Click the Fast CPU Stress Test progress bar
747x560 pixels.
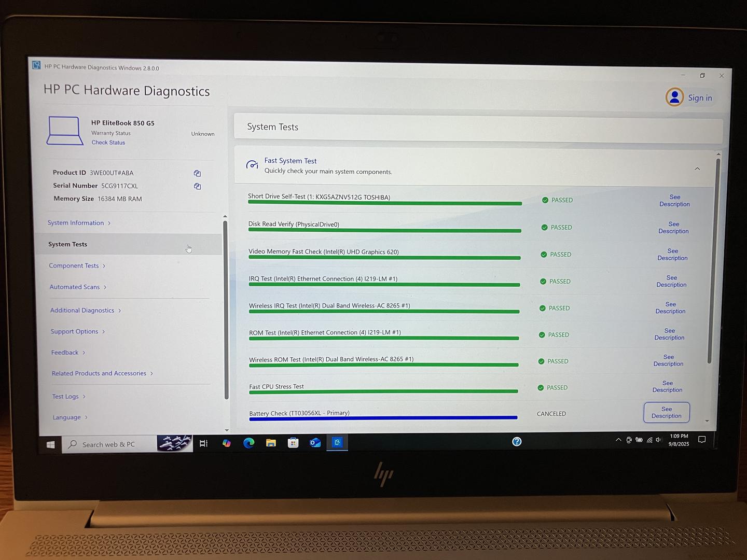383,391
